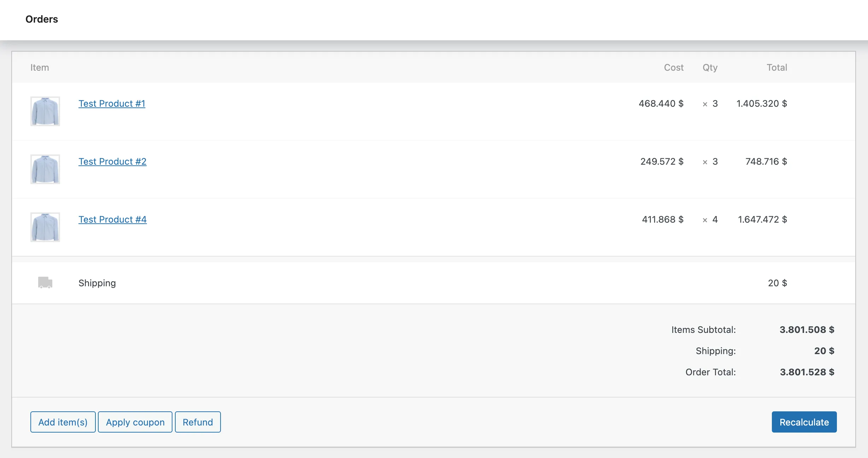Click the Items Subtotal amount 3.801.508 $

coord(807,330)
